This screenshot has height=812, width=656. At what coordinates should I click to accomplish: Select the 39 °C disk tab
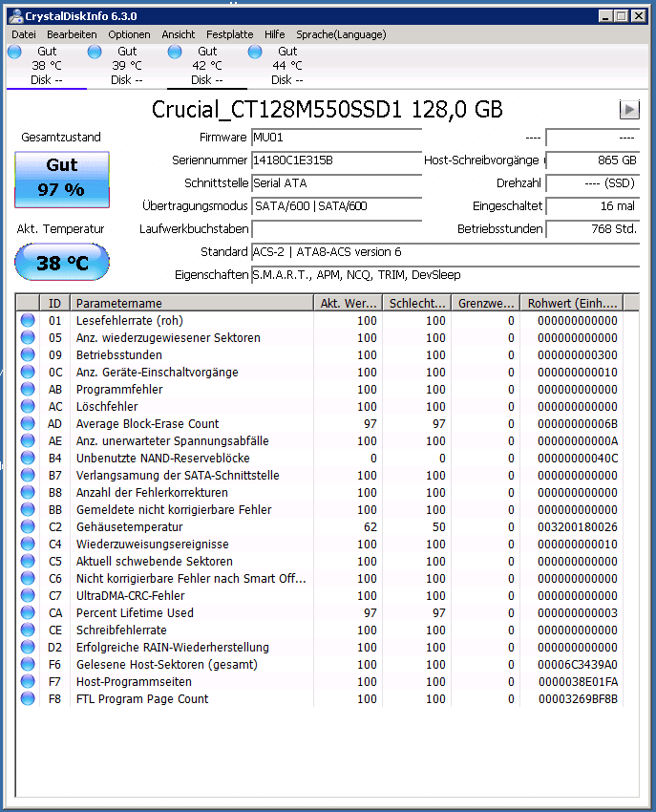tap(127, 66)
